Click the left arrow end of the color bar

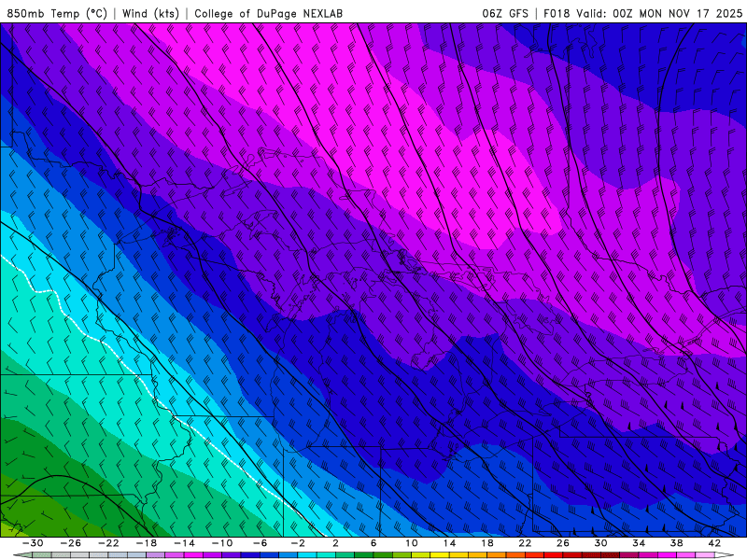point(22,555)
